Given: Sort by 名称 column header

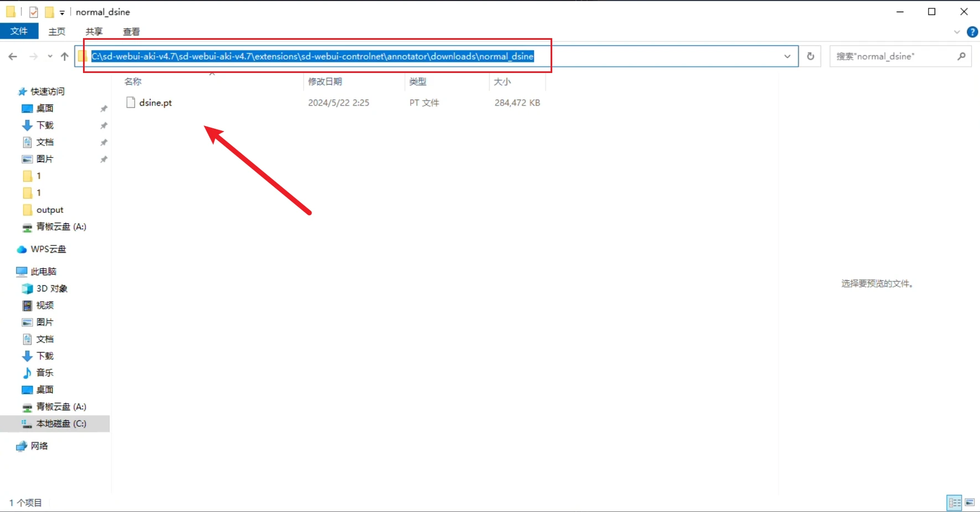Looking at the screenshot, I should point(133,82).
